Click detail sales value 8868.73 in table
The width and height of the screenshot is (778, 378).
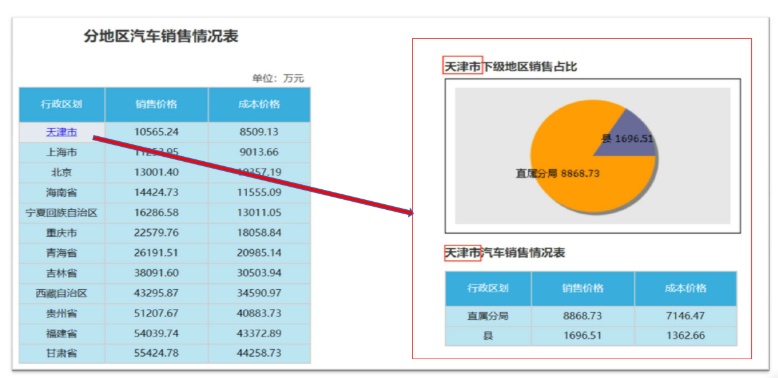pyautogui.click(x=583, y=316)
